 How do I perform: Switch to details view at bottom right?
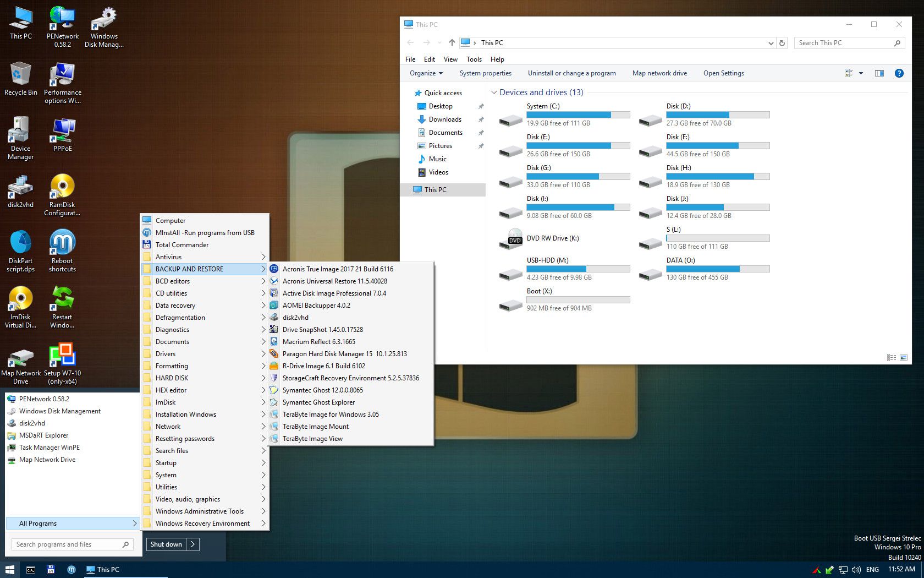pyautogui.click(x=891, y=358)
